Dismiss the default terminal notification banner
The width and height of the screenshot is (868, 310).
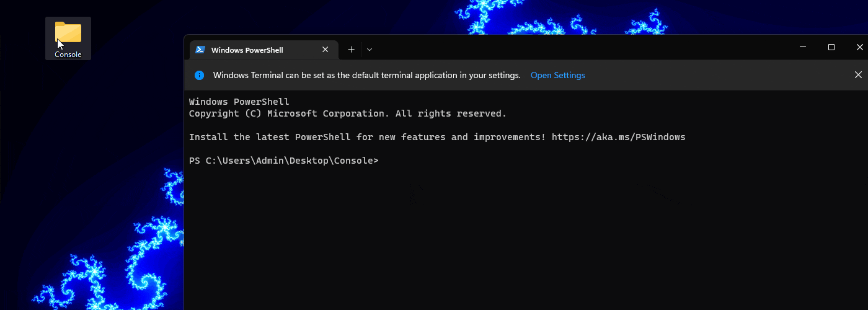click(858, 75)
